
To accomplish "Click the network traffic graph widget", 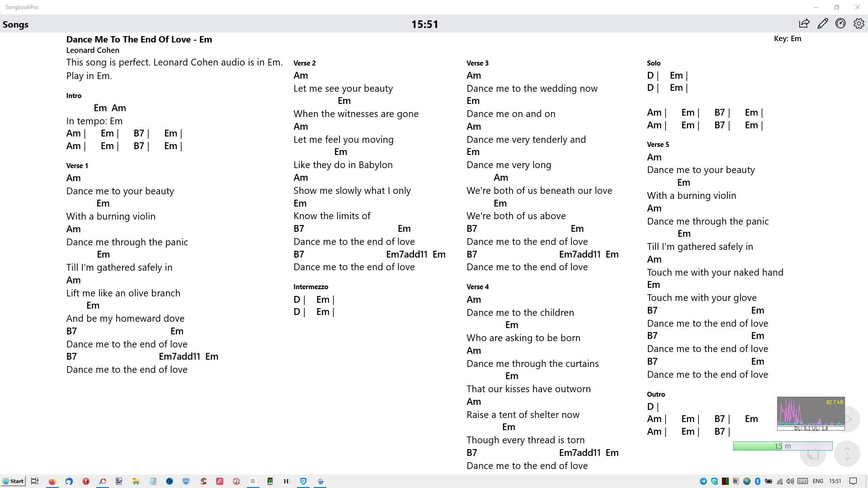I will point(811,411).
